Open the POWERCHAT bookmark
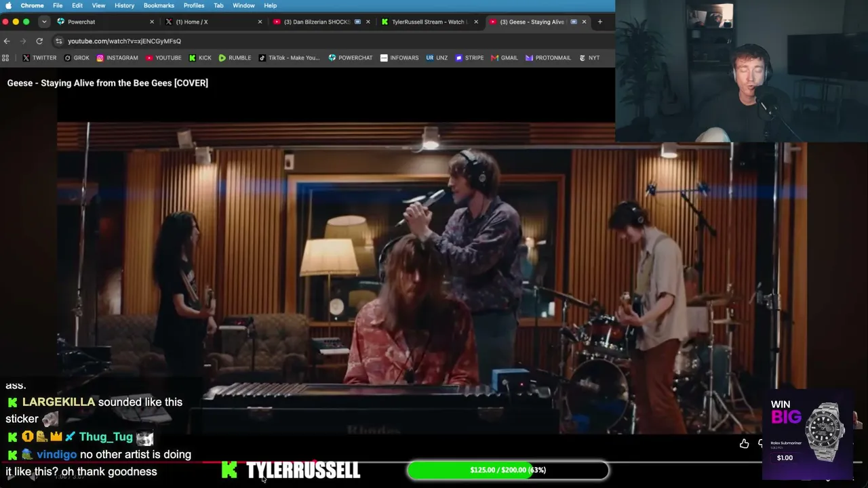This screenshot has height=488, width=868. coord(351,58)
